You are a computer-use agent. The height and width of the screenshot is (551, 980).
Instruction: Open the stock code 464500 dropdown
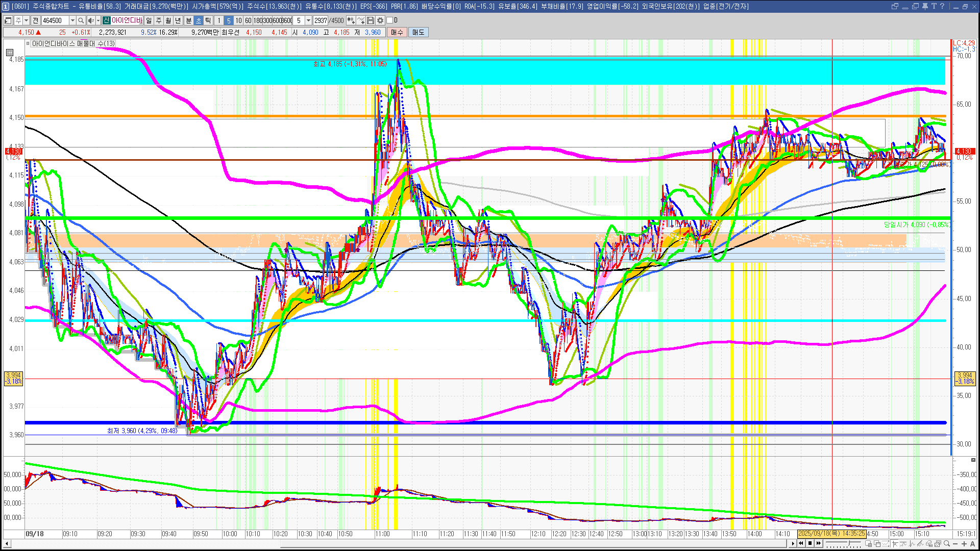[x=72, y=20]
